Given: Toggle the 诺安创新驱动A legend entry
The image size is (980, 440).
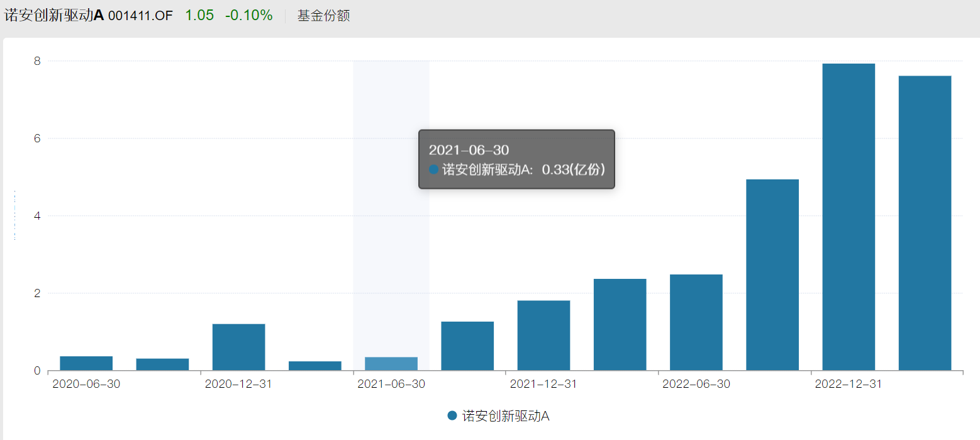Looking at the screenshot, I should pos(498,416).
